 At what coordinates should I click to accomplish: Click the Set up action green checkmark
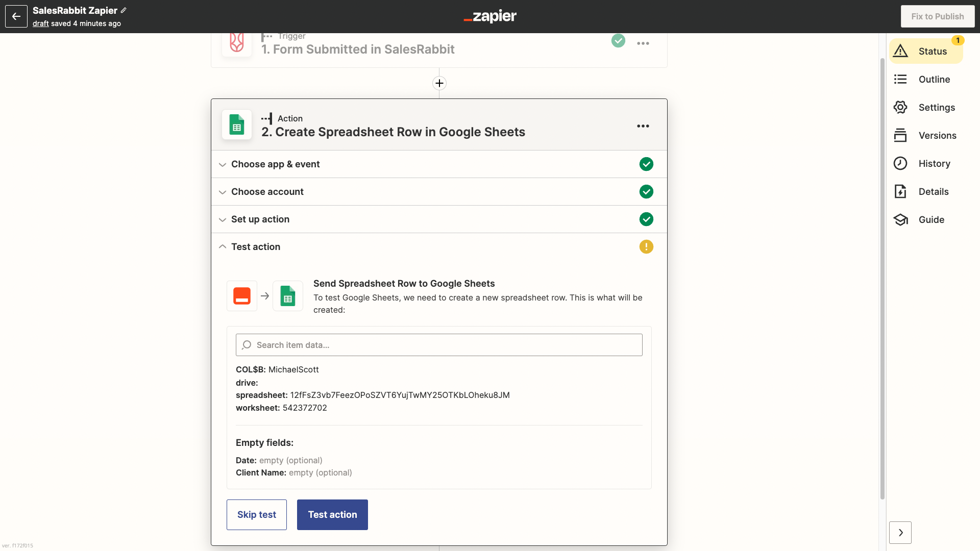646,219
